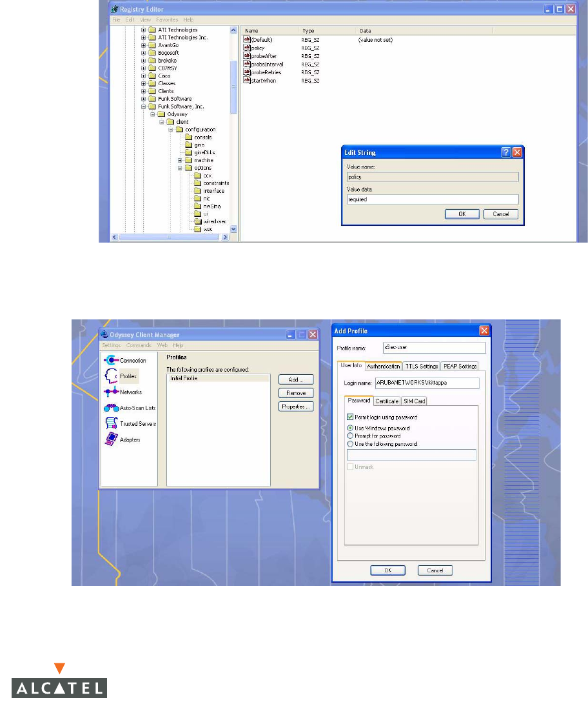Switch to the PEAP Settings tab
The height and width of the screenshot is (713, 588).
click(460, 366)
